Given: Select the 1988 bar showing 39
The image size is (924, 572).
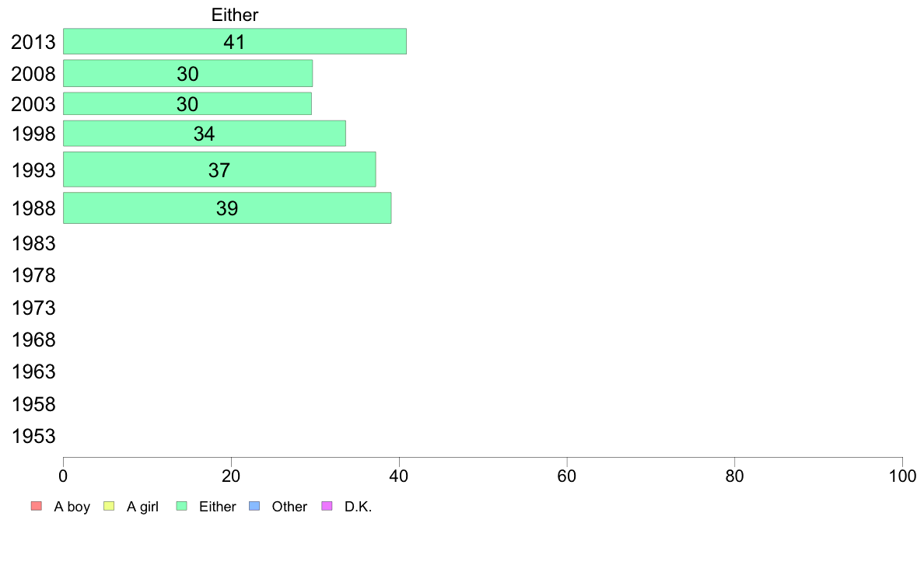Looking at the screenshot, I should coord(227,208).
